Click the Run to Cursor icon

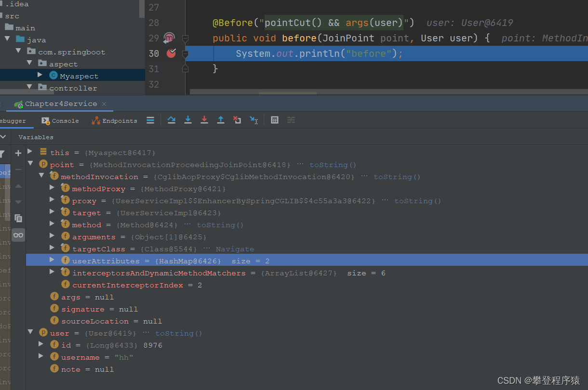coord(254,120)
